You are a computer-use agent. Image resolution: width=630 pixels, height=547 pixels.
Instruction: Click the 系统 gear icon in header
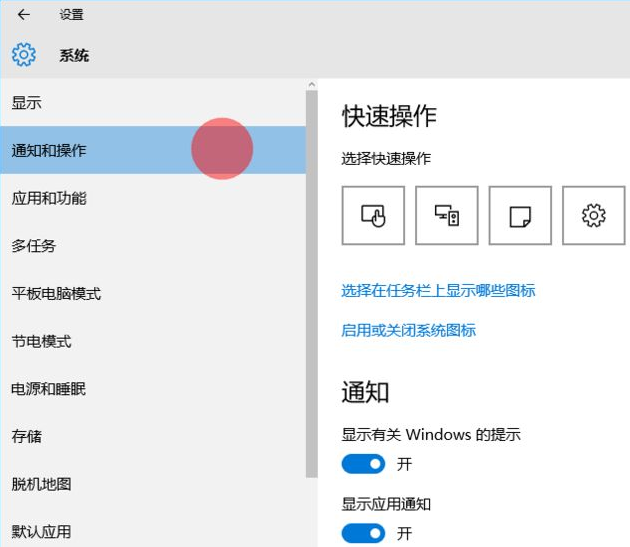[x=24, y=55]
